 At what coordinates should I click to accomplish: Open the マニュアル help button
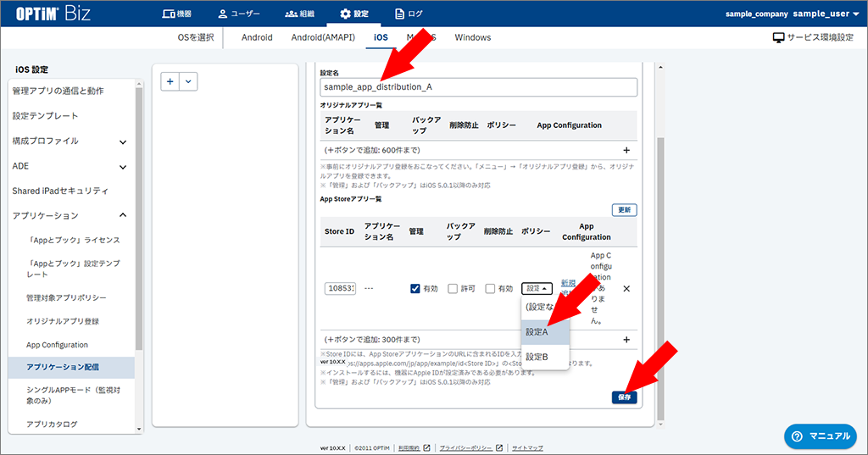click(x=821, y=436)
